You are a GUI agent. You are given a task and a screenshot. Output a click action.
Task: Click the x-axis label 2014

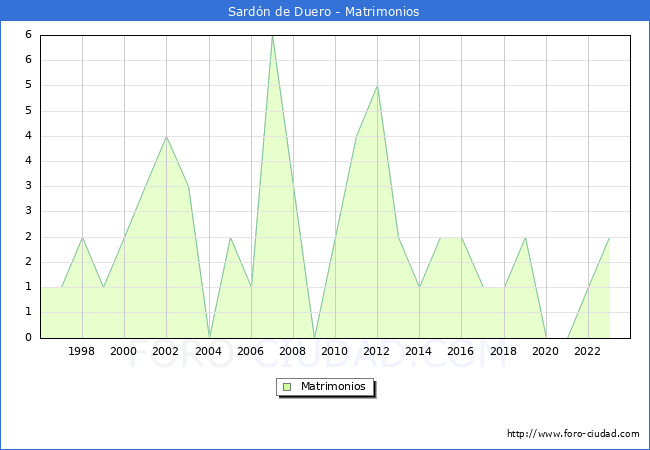pyautogui.click(x=419, y=351)
